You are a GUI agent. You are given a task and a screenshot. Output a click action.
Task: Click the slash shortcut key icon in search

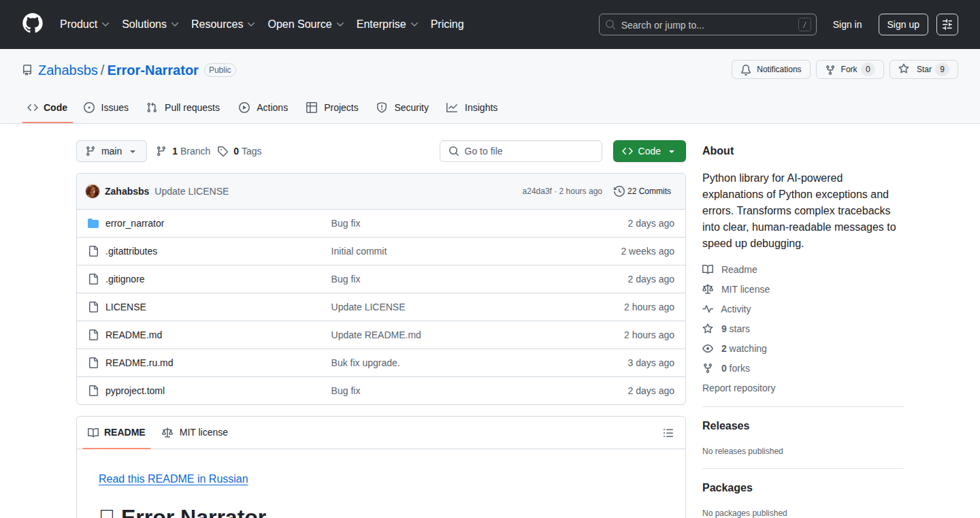tap(804, 25)
